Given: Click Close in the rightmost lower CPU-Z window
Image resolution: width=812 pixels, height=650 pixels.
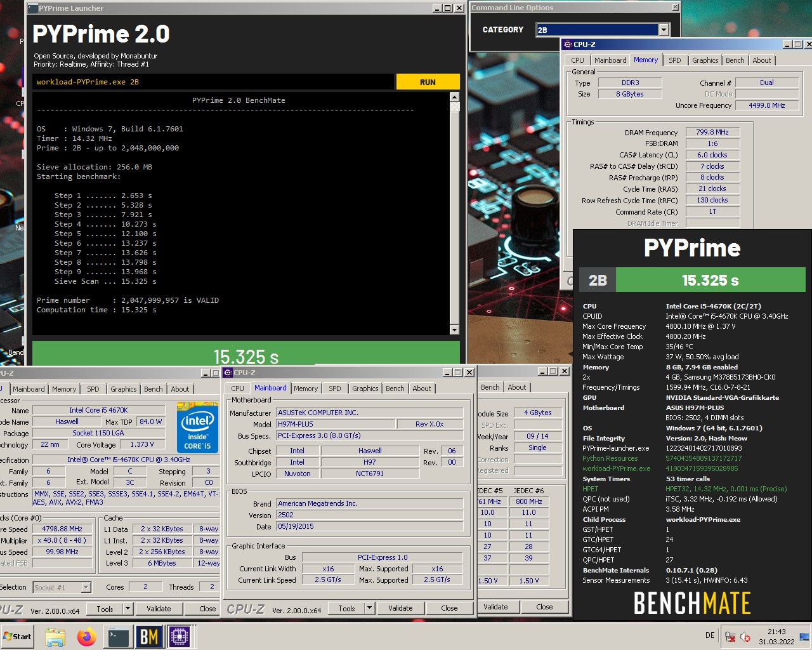Looking at the screenshot, I should pyautogui.click(x=544, y=607).
